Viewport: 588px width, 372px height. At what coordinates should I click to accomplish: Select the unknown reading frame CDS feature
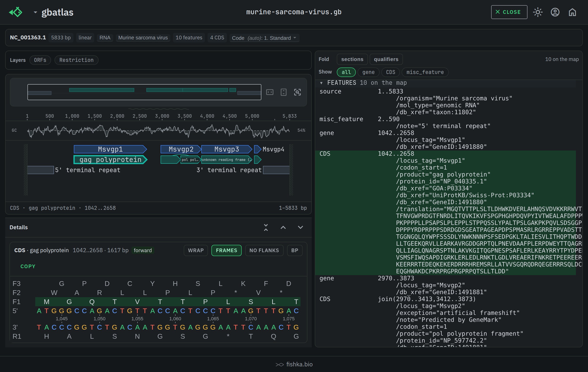(x=226, y=160)
